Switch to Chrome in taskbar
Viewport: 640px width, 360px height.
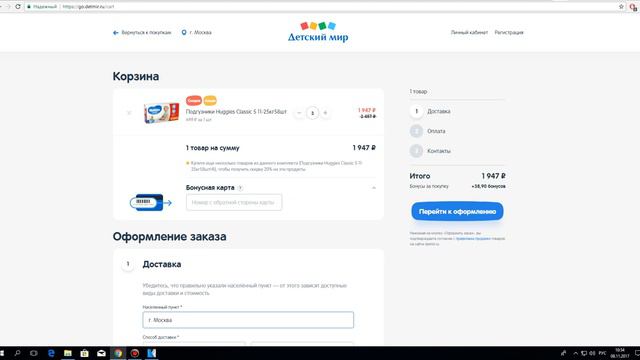(118, 353)
